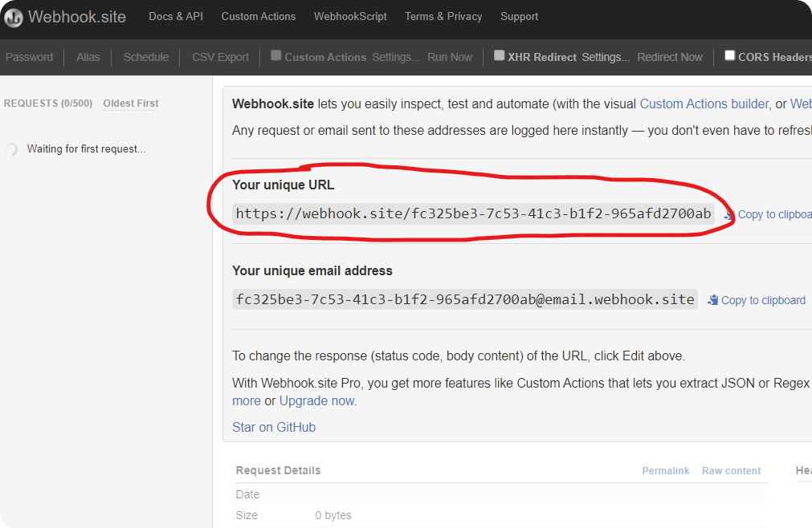Click the Request Details heading

click(278, 470)
